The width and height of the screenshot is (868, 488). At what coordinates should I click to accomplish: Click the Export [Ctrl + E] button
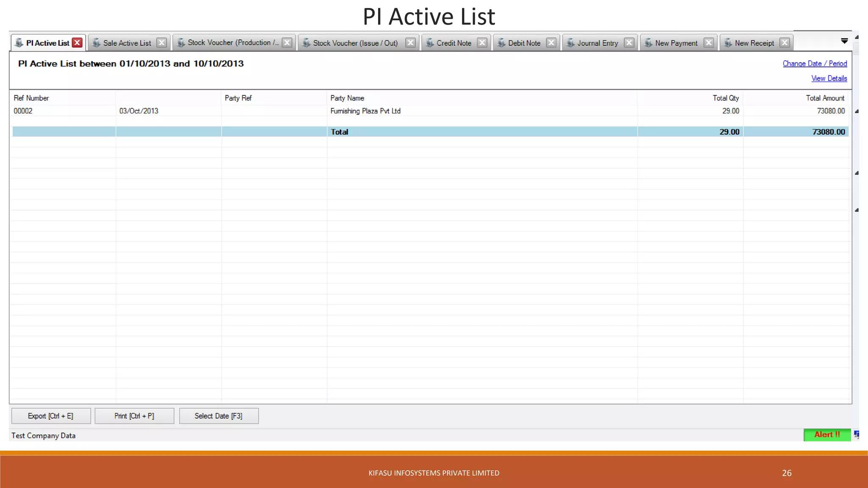pos(51,416)
